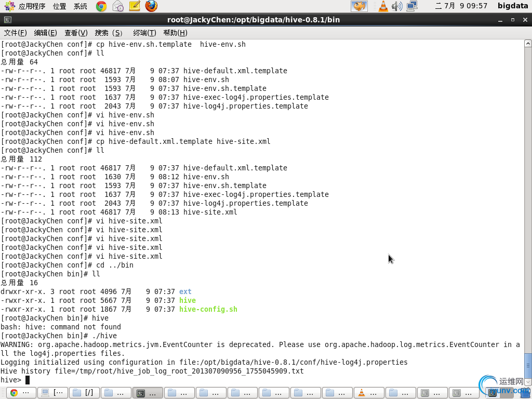This screenshot has width=532, height=399.
Task: Switch to the Chrome taskbar button
Action: point(21,393)
